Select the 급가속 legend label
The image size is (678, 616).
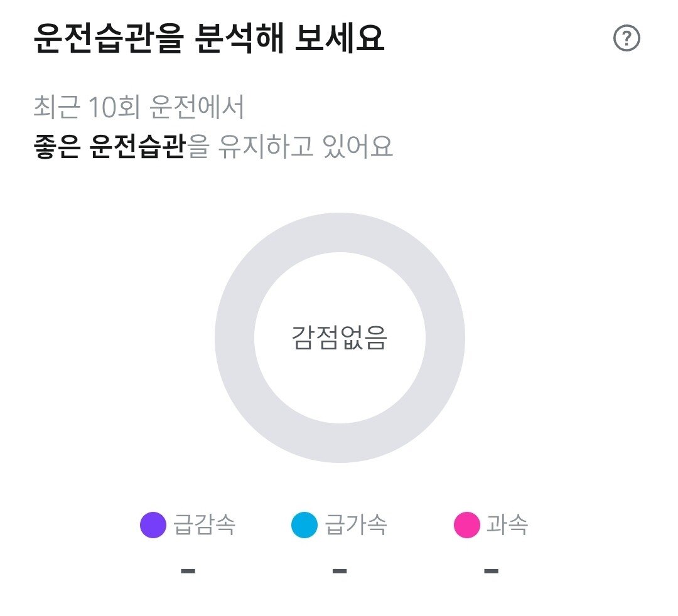(x=355, y=525)
